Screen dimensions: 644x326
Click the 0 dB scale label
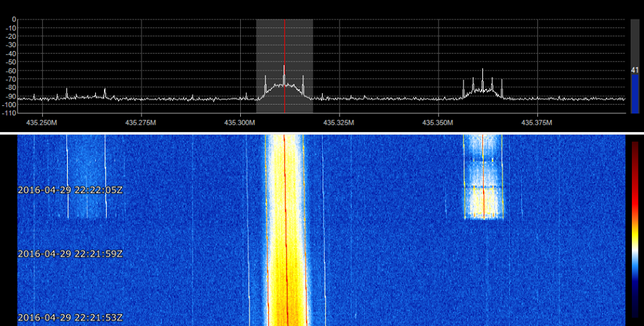(x=14, y=19)
